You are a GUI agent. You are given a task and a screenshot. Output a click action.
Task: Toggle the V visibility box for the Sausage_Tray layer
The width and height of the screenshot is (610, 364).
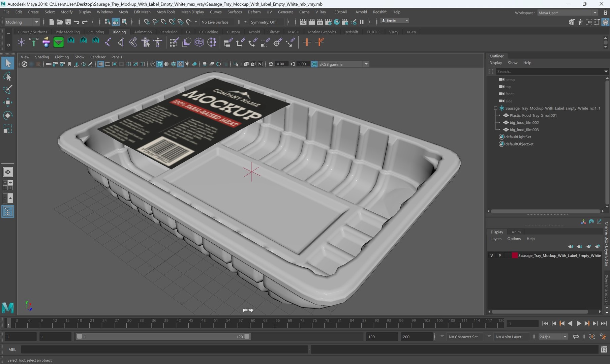pyautogui.click(x=492, y=255)
